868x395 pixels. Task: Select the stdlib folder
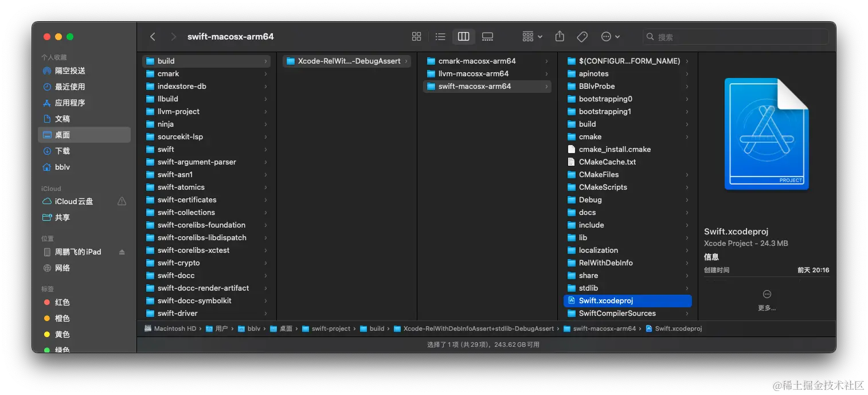coord(628,288)
